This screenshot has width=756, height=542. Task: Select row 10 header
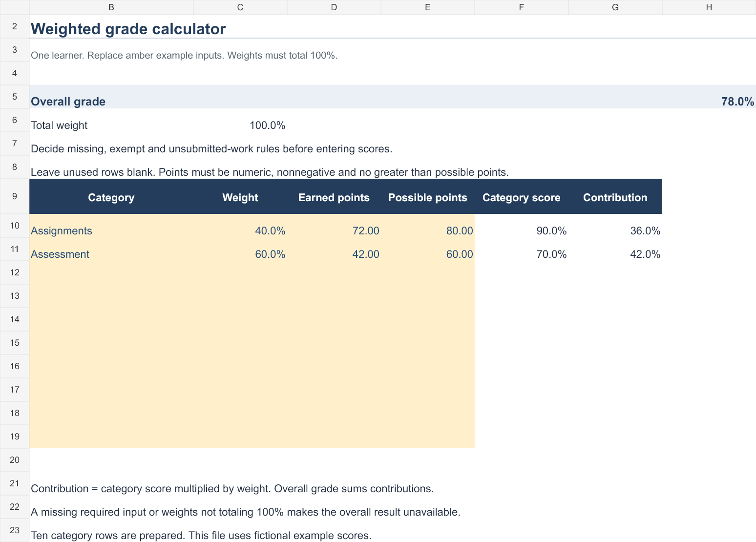click(15, 226)
